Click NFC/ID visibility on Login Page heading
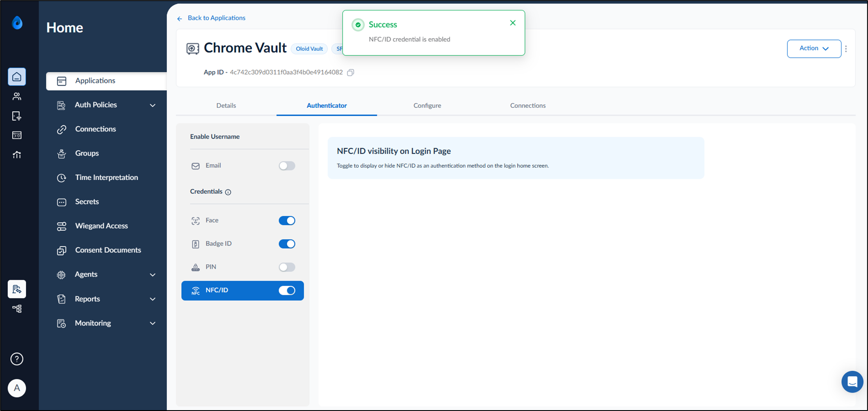Image resolution: width=868 pixels, height=411 pixels. pyautogui.click(x=394, y=151)
